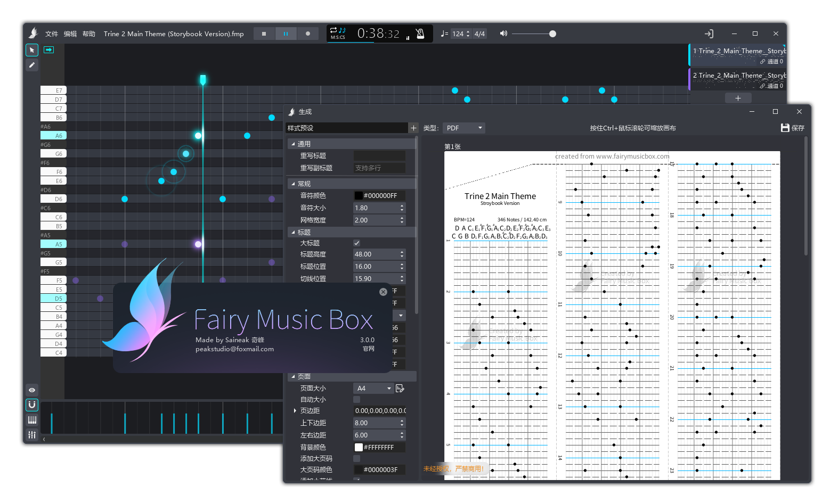Click the A6 piano key
822x504 pixels.
tap(53, 136)
